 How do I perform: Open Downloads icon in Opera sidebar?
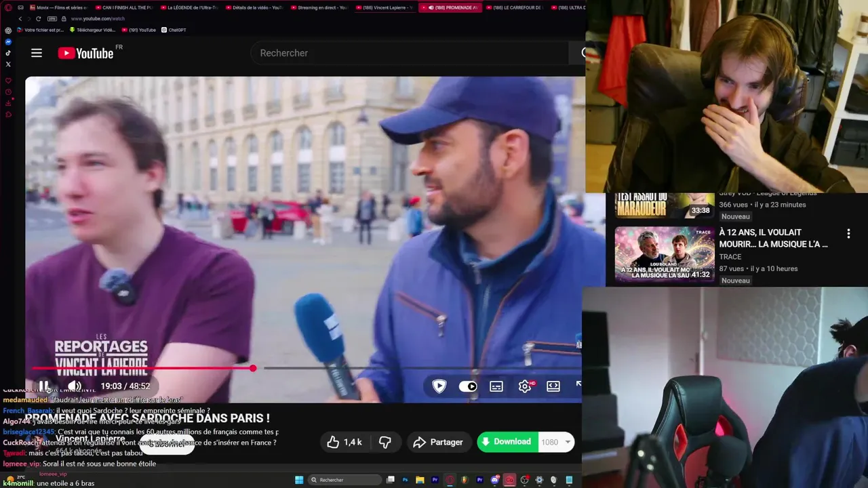coord(8,103)
